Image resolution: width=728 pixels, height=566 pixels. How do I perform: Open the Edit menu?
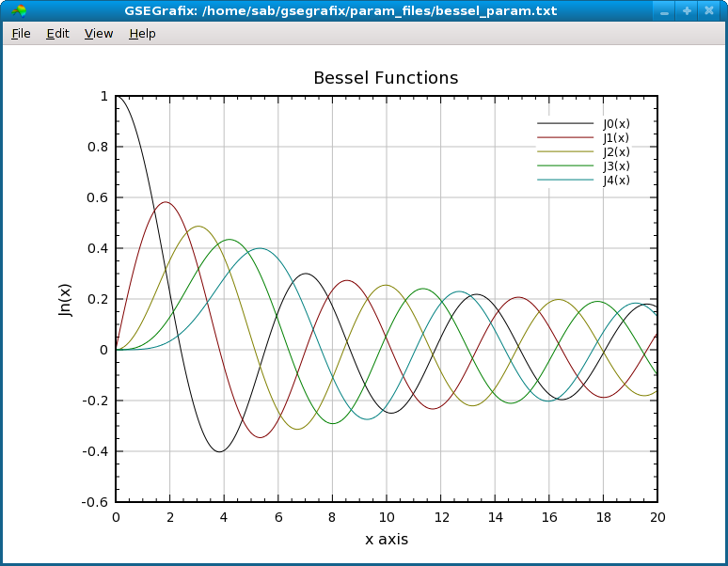(x=57, y=34)
